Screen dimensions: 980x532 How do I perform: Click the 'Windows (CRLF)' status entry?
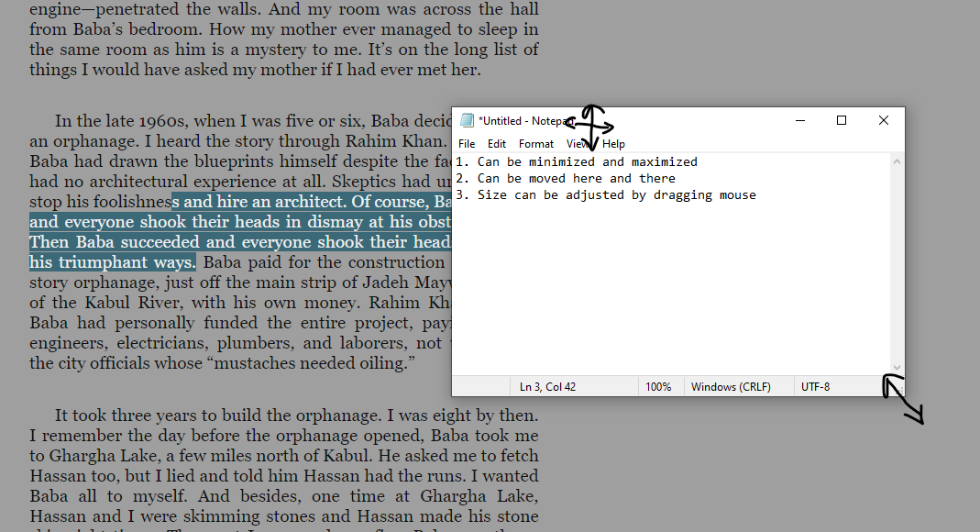click(x=731, y=387)
